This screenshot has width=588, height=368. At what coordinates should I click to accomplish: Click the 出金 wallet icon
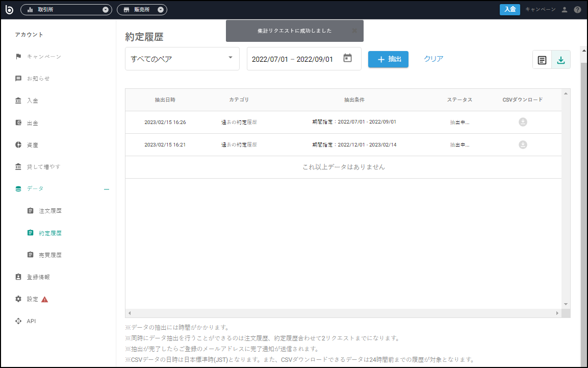point(18,122)
